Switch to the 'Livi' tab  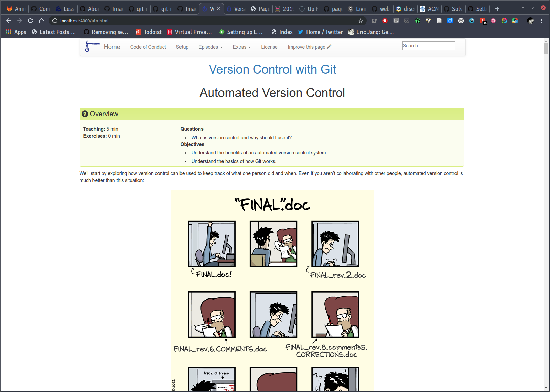click(x=357, y=9)
